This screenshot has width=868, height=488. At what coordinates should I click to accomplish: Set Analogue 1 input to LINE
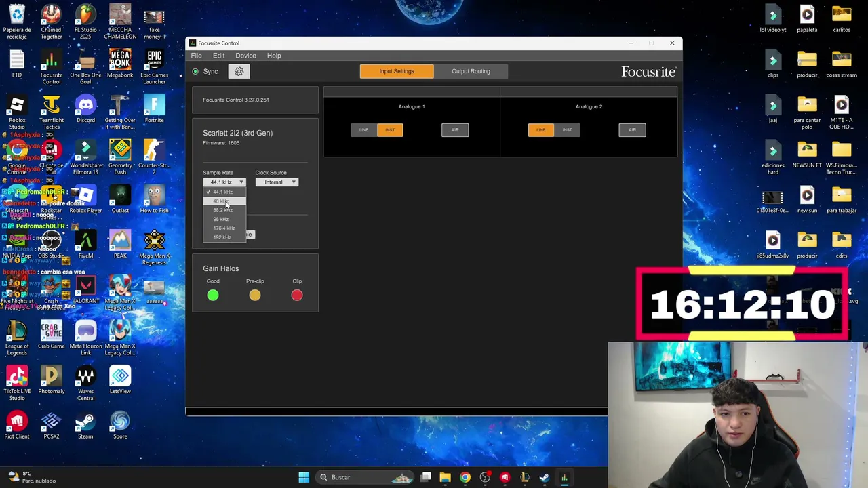pos(364,130)
